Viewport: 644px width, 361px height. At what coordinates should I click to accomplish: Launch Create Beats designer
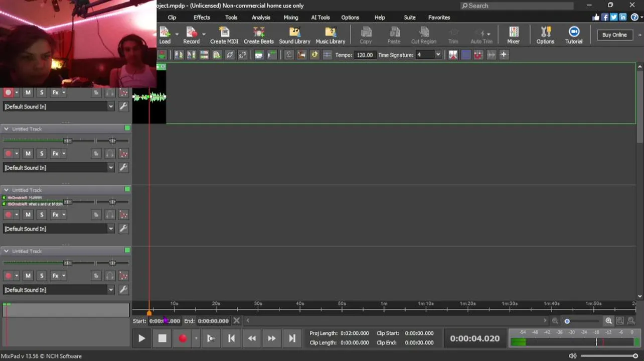tap(258, 35)
